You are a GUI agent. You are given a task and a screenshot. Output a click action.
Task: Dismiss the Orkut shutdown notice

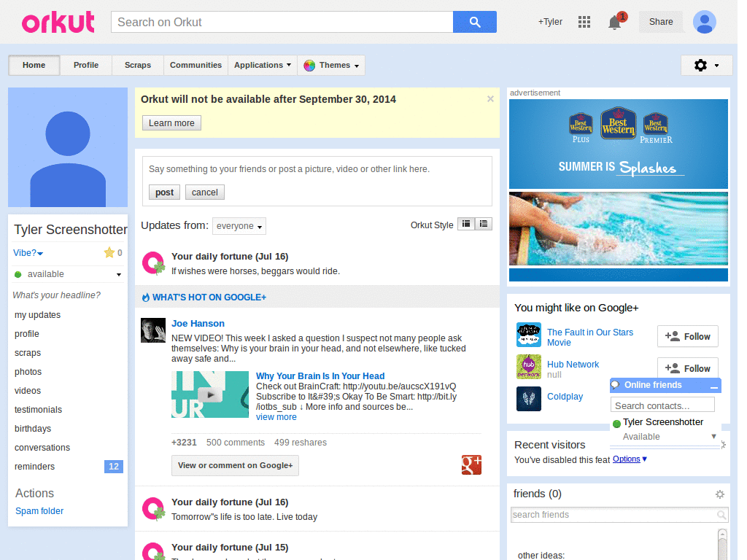490,99
